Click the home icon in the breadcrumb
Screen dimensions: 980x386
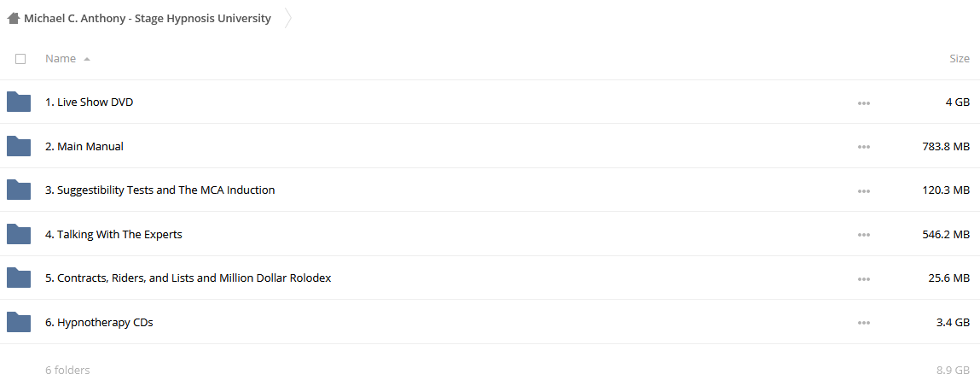(x=14, y=19)
